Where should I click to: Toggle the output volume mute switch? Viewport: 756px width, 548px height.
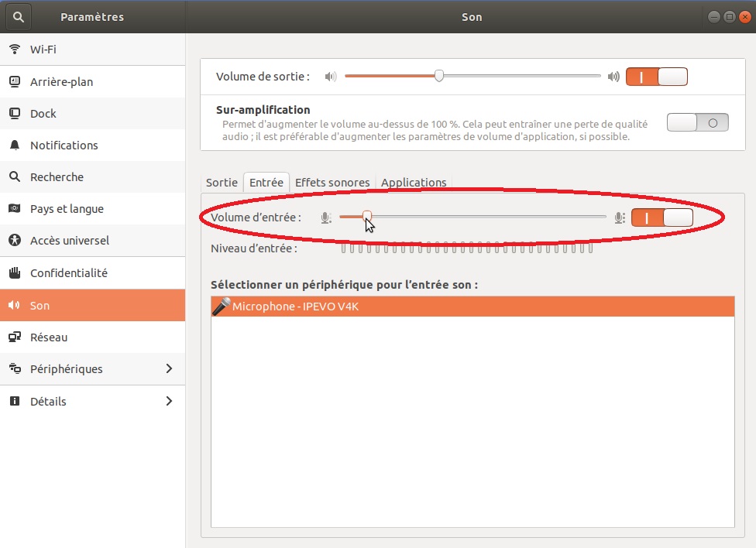(x=657, y=77)
